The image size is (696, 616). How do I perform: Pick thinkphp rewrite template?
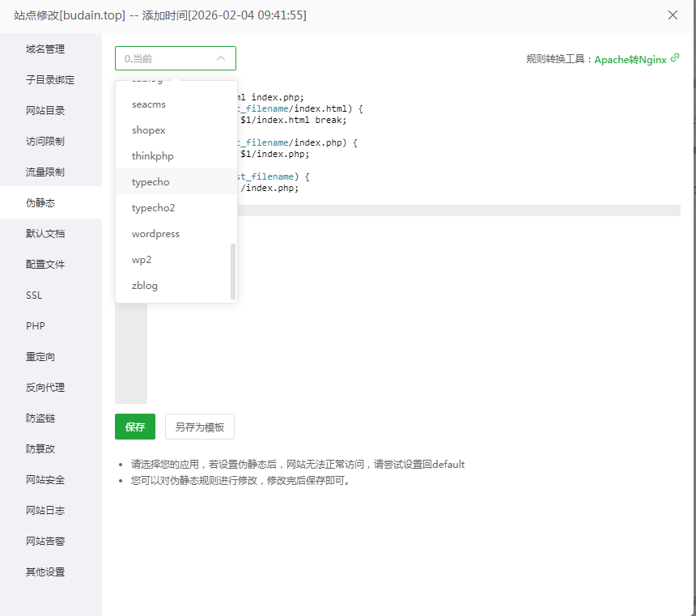pyautogui.click(x=152, y=156)
